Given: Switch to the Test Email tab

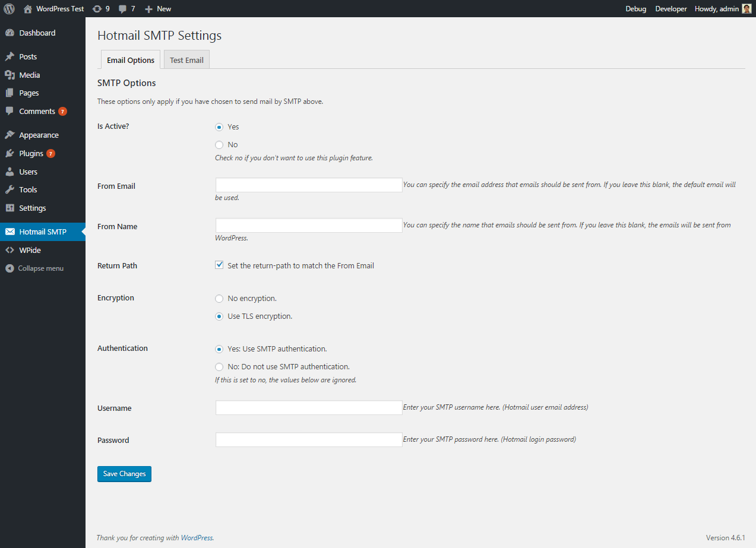Looking at the screenshot, I should click(186, 60).
